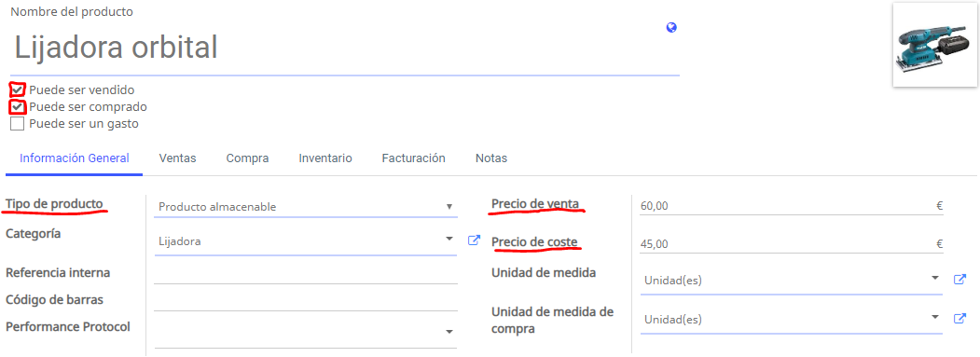Open the Tipo de producto dropdown
The image size is (980, 357).
(306, 207)
